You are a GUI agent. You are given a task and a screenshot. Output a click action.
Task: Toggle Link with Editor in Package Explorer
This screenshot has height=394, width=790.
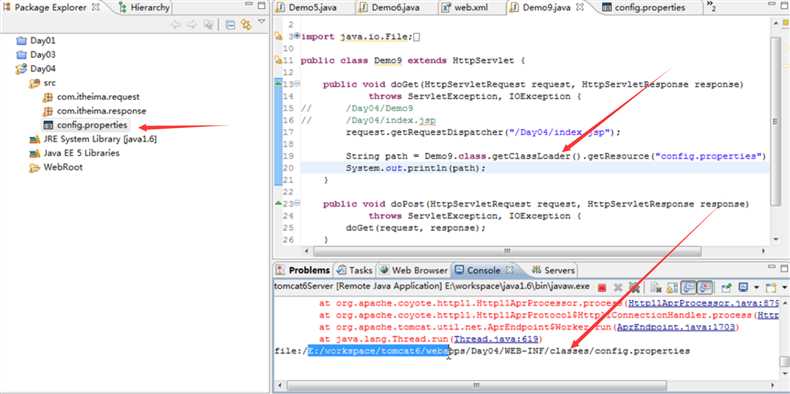coord(246,25)
